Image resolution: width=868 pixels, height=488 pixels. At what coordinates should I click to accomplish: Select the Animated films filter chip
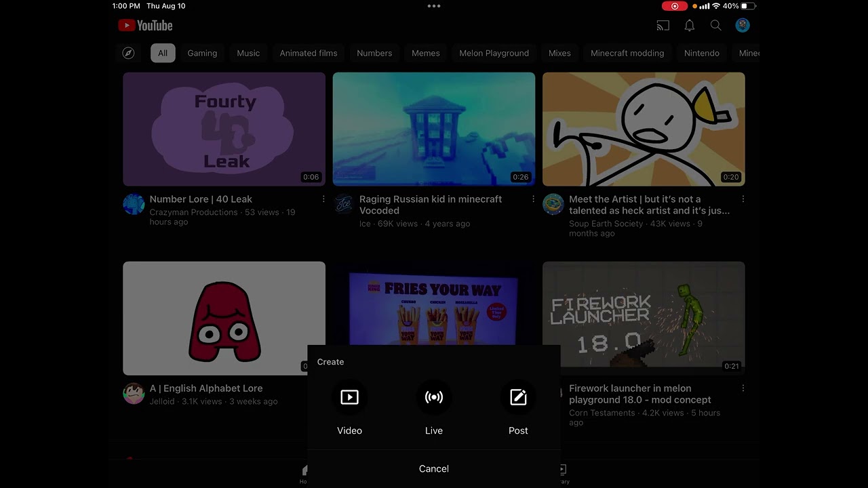click(309, 53)
